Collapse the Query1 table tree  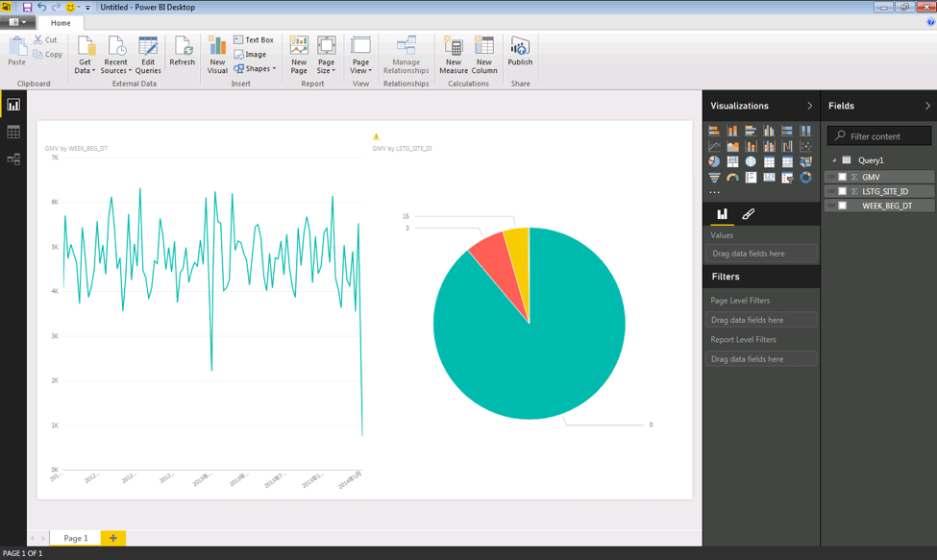834,160
